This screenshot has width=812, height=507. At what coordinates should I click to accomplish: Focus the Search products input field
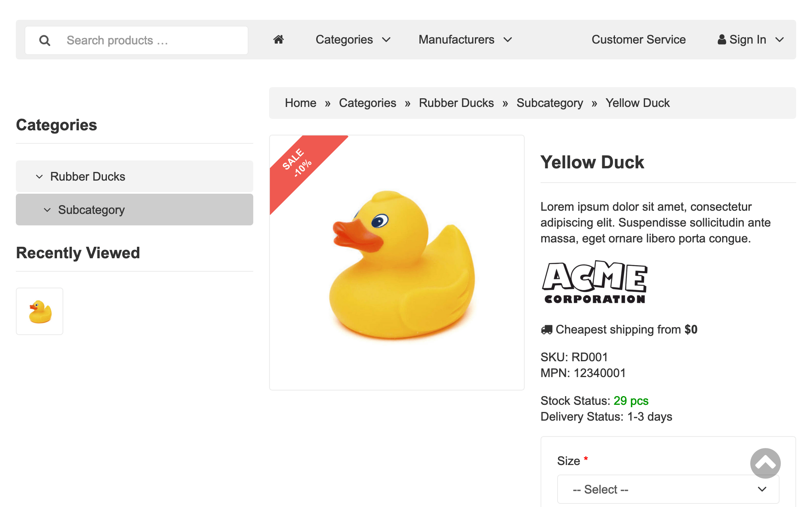tap(154, 40)
